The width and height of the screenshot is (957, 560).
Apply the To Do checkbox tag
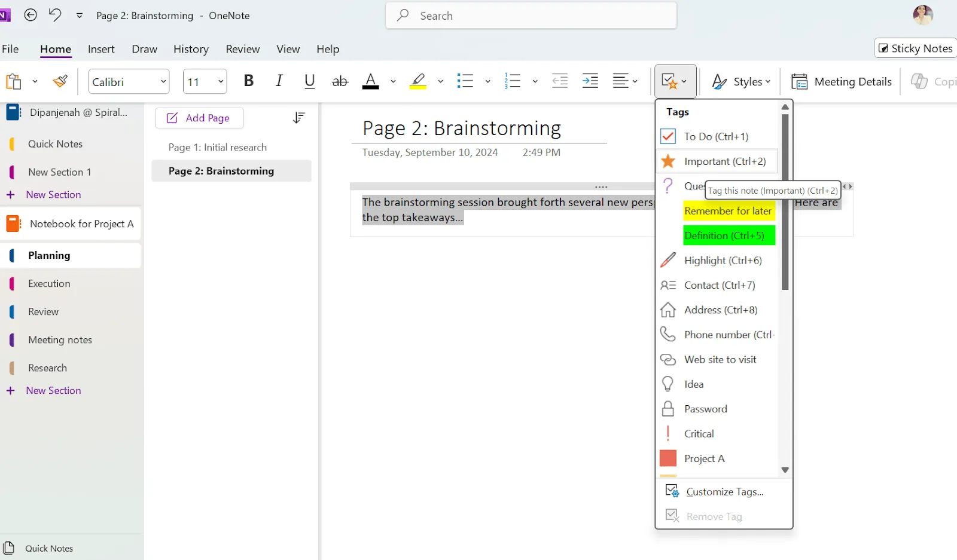717,136
